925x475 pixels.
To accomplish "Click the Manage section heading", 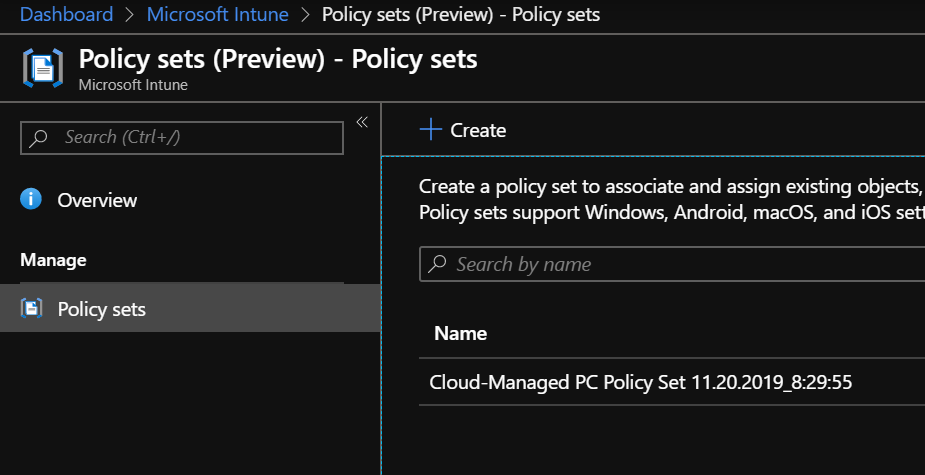I will pos(53,260).
